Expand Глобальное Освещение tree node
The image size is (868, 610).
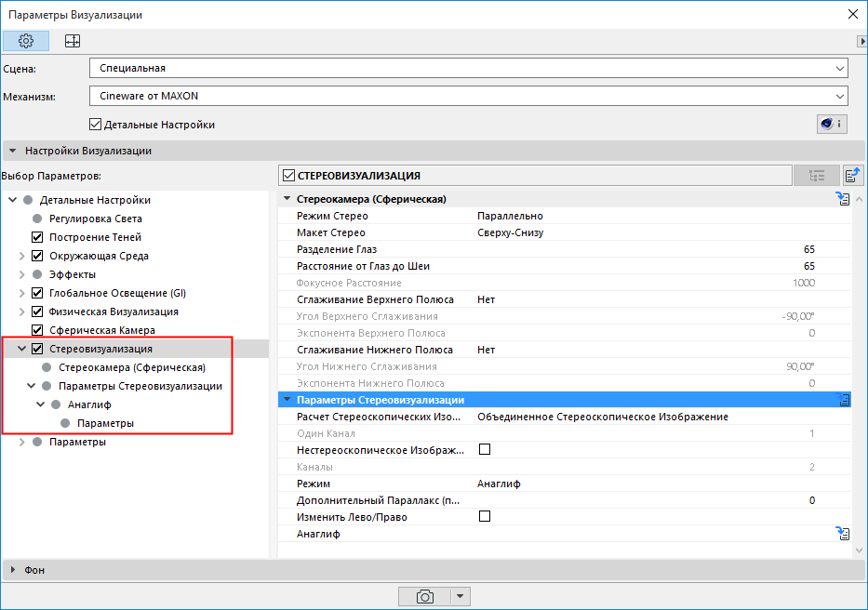(x=21, y=293)
